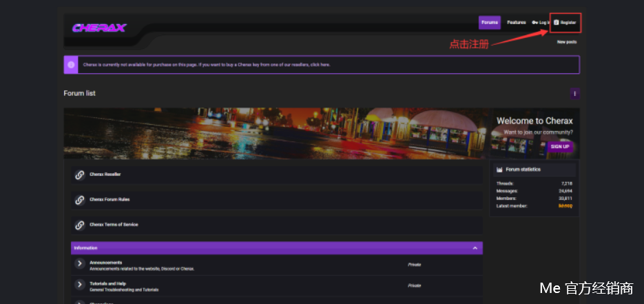Open the Cherax Terms of Service link
Image resolution: width=644 pixels, height=304 pixels.
pos(113,225)
